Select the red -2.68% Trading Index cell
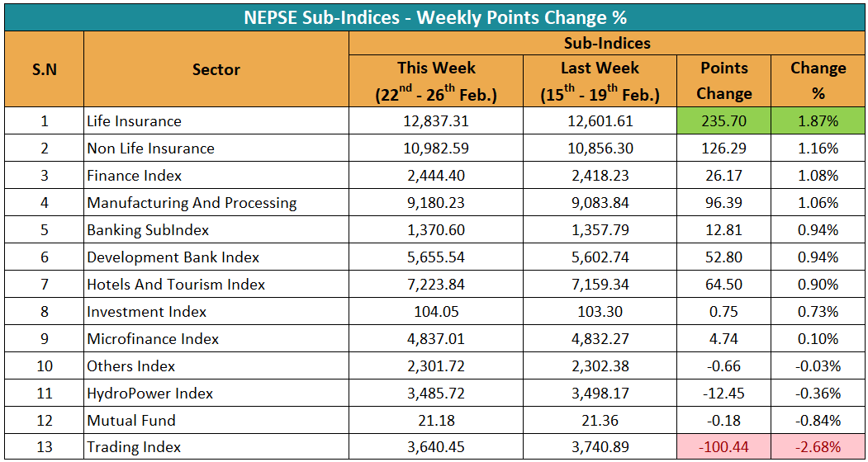The width and height of the screenshot is (868, 462). [x=818, y=448]
